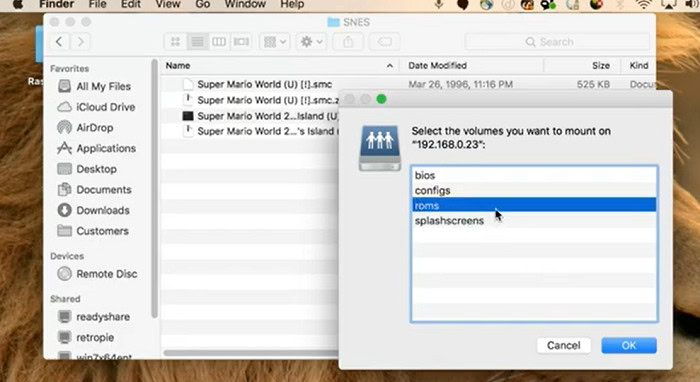
Task: Open Applications in sidebar
Action: 96,148
